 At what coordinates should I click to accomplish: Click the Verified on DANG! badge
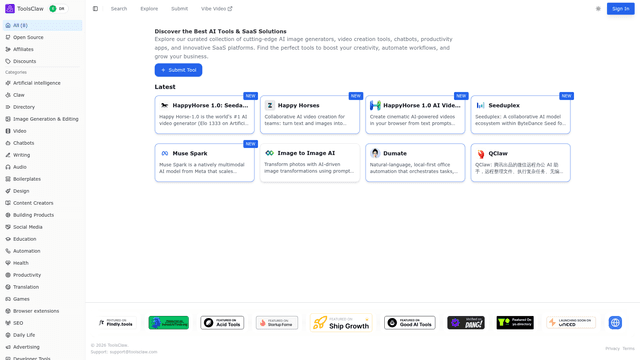466,323
